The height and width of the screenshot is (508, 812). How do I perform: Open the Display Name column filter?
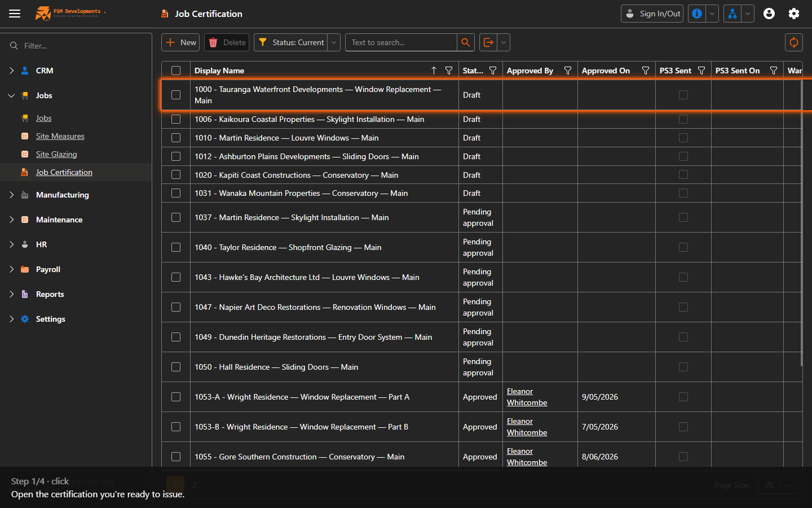tap(449, 71)
